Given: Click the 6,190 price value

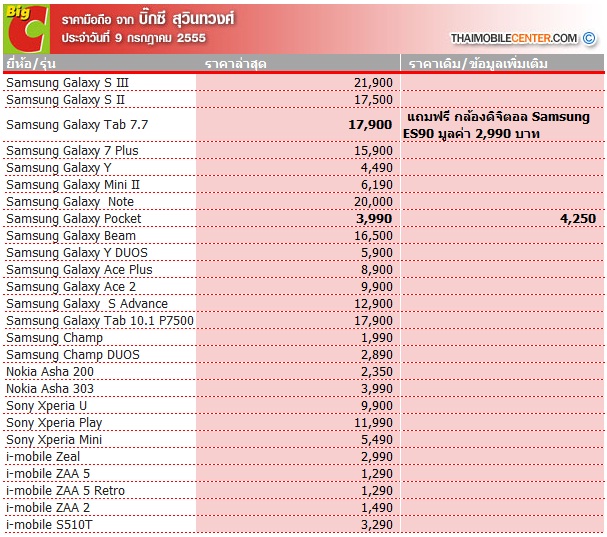Looking at the screenshot, I should (377, 185).
